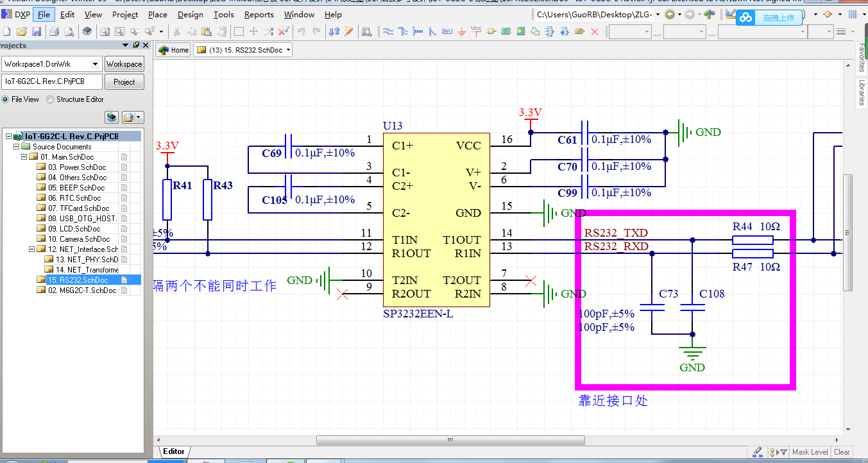
Task: Click the Clear button in status bar
Action: [x=842, y=452]
